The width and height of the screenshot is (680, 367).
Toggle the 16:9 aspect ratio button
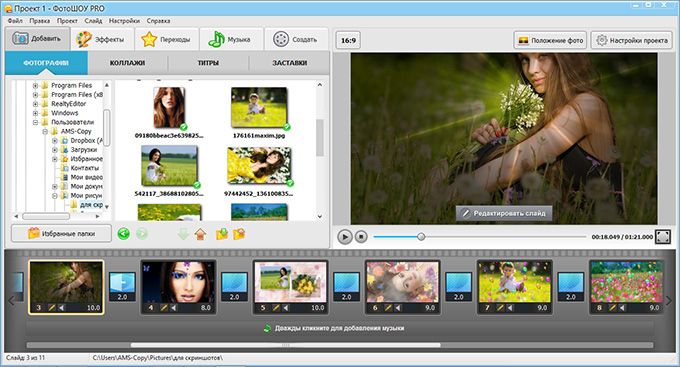pos(348,40)
